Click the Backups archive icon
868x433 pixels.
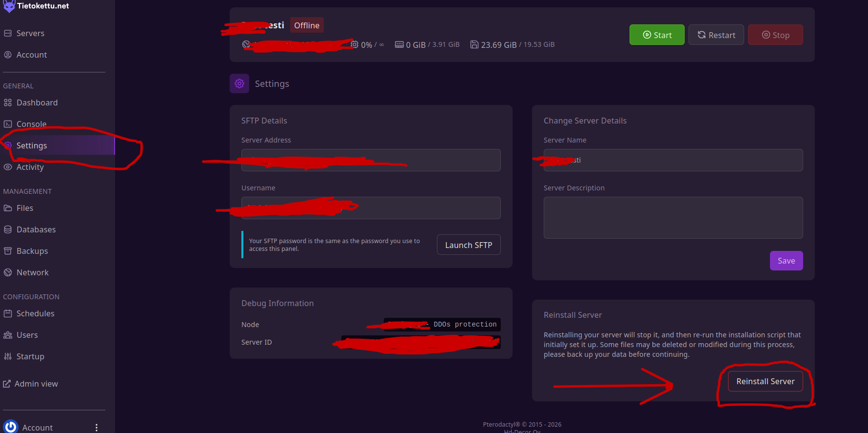coord(8,251)
